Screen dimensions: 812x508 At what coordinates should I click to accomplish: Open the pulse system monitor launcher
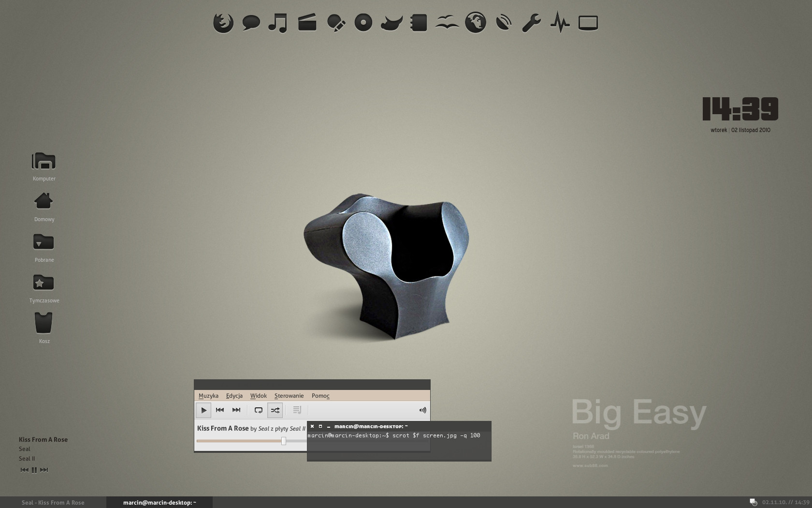[560, 23]
